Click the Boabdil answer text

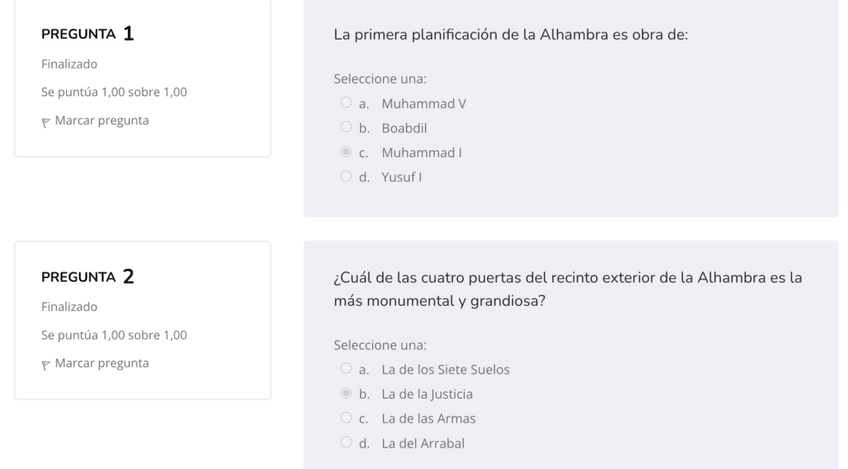(x=404, y=128)
